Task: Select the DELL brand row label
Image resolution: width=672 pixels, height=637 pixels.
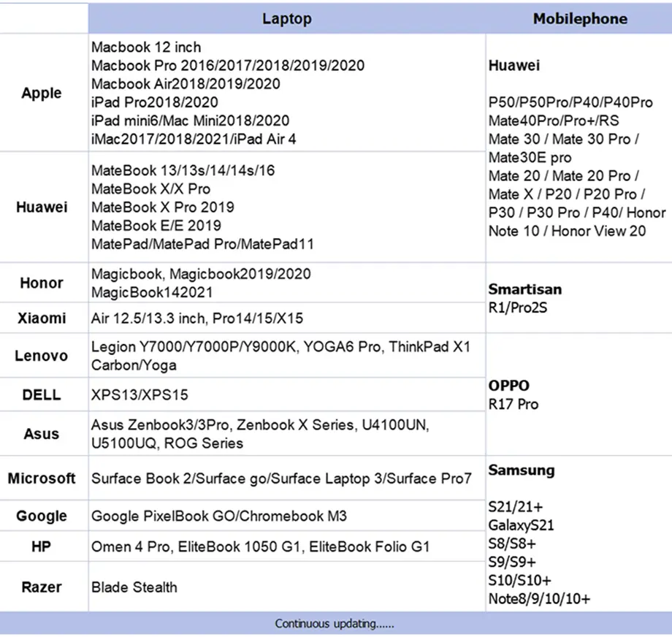Action: tap(42, 395)
